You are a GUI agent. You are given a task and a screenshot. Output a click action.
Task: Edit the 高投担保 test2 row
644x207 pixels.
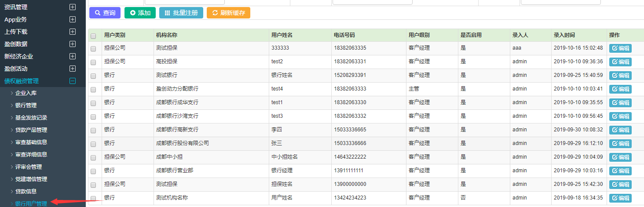620,62
